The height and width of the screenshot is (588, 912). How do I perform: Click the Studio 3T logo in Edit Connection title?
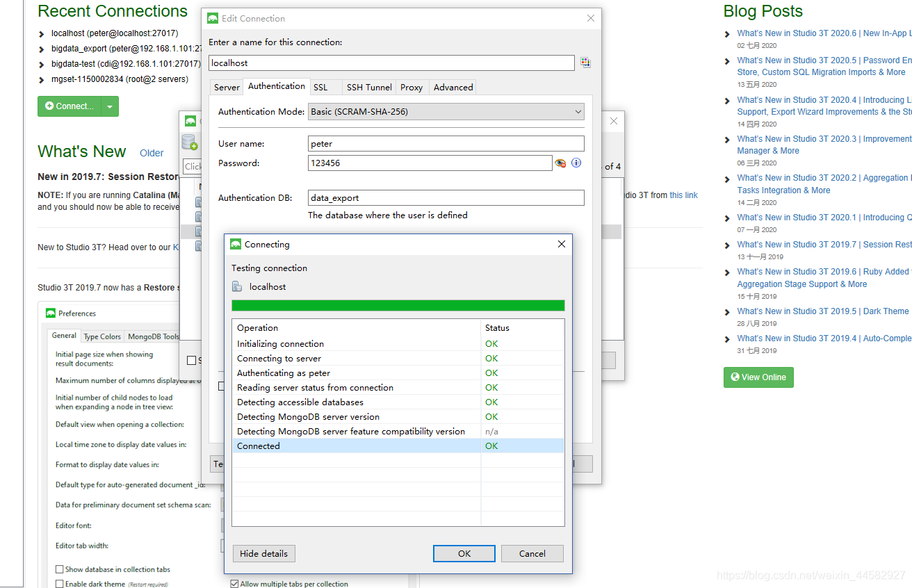213,19
